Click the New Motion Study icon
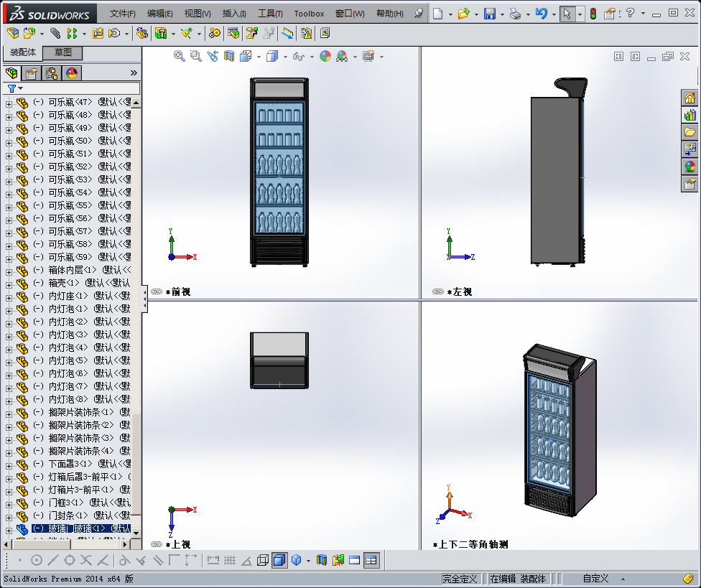The image size is (701, 588). (215, 33)
